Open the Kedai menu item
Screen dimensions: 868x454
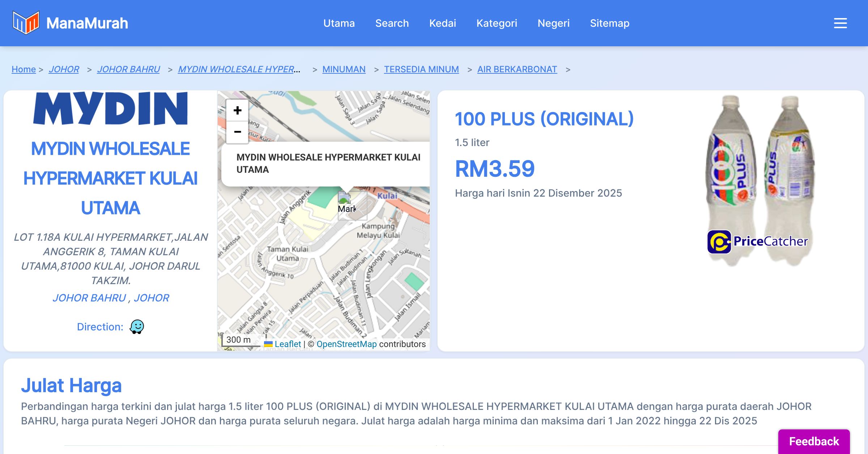point(442,23)
